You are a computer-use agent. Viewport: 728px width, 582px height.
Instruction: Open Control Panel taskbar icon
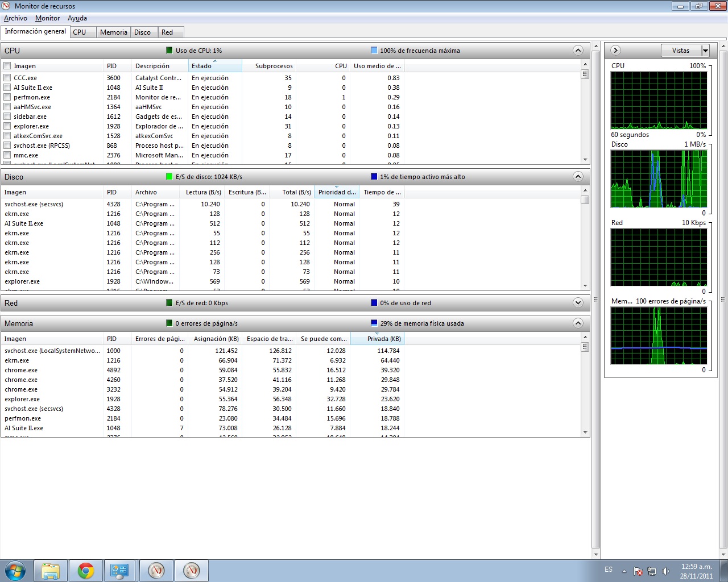[x=120, y=571]
